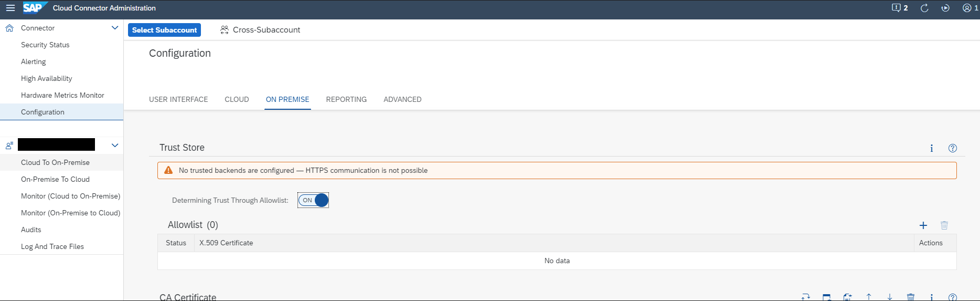Click CA Certificate starred document icon
Screen dimensions: 980x301
848,297
